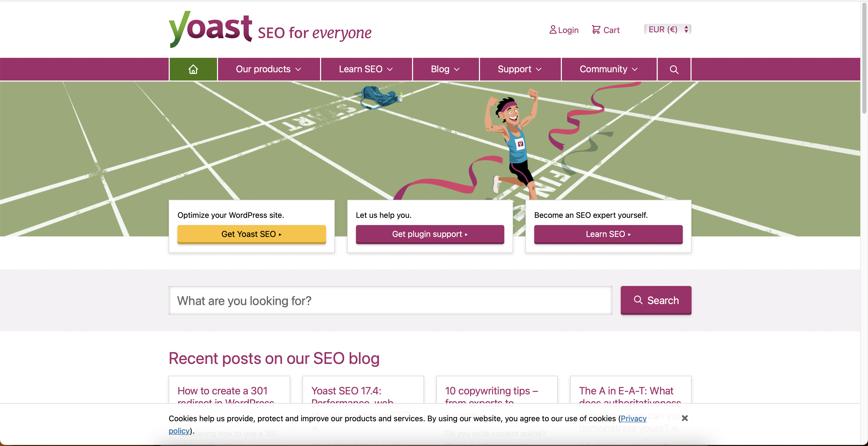The height and width of the screenshot is (446, 868).
Task: Click the Login user icon
Action: [553, 30]
